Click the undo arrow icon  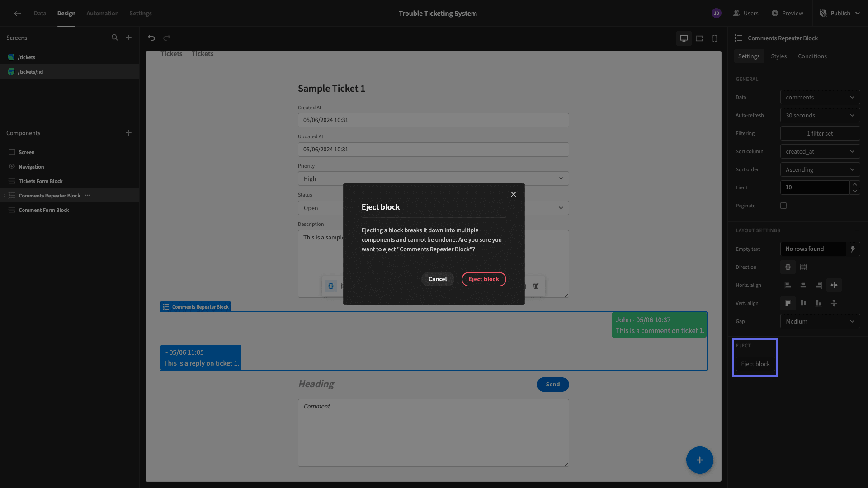pyautogui.click(x=151, y=38)
